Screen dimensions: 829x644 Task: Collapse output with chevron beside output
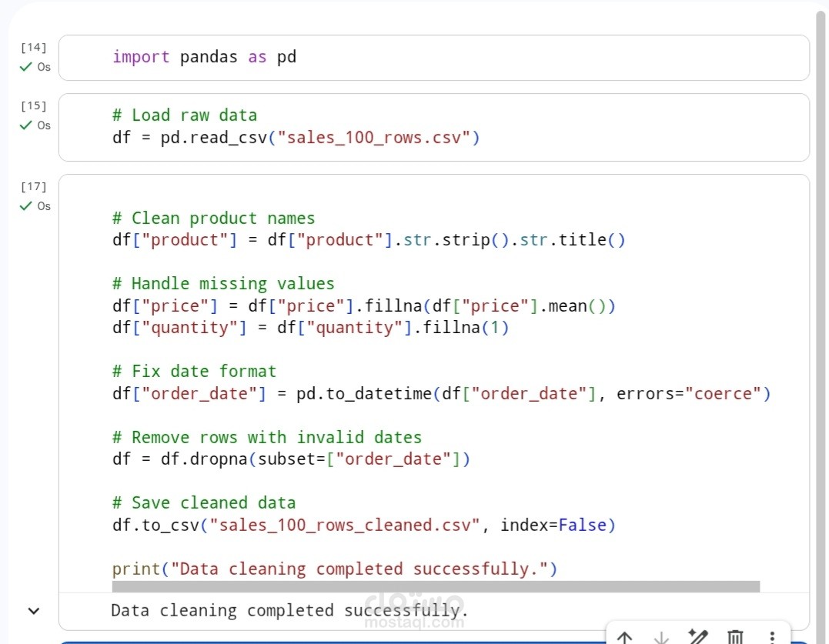coord(33,611)
